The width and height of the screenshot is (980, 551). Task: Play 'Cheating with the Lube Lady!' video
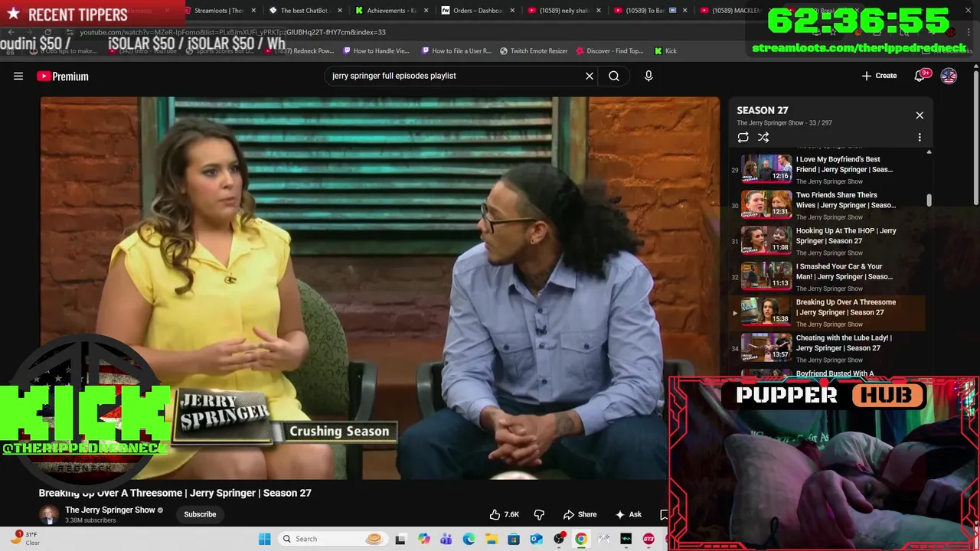(x=829, y=347)
